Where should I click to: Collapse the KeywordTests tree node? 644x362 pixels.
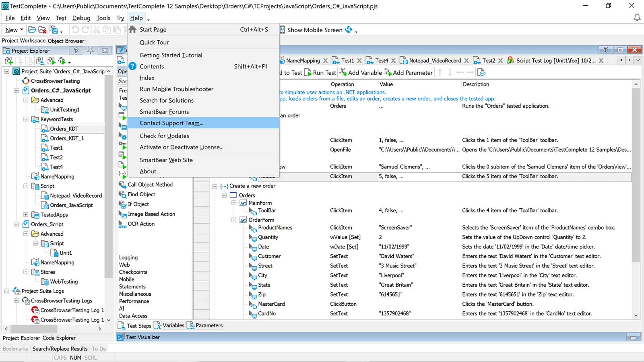tap(26, 119)
